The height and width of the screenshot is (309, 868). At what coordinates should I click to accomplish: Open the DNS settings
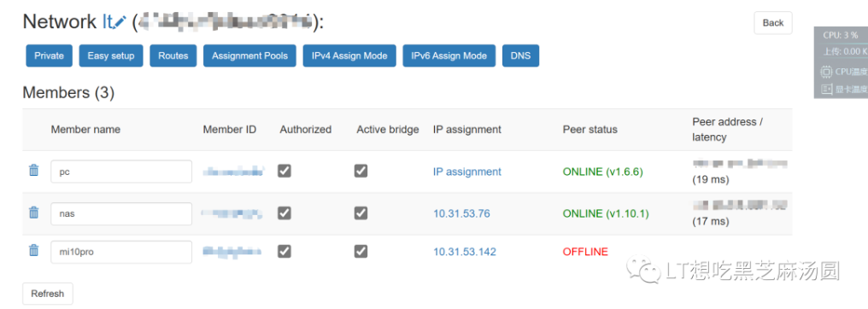coord(520,55)
